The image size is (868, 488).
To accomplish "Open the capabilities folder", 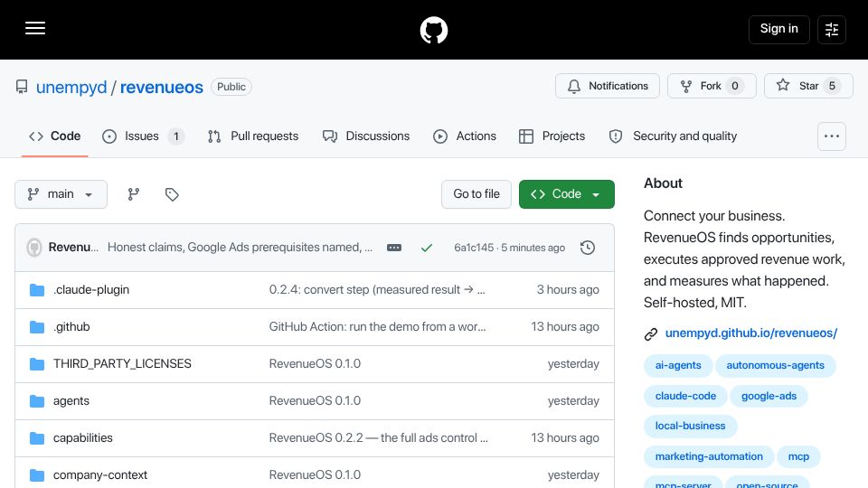I will coord(82,437).
